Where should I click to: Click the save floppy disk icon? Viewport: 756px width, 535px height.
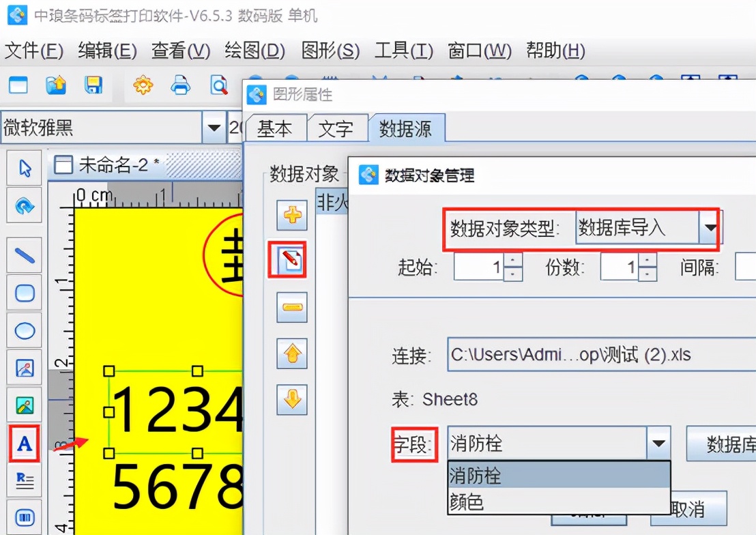coord(93,86)
